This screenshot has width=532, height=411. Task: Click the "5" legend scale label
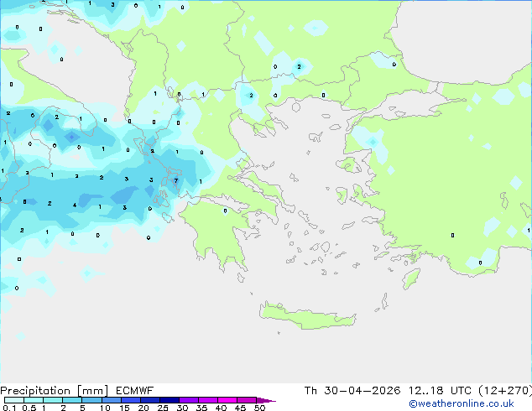coord(82,408)
